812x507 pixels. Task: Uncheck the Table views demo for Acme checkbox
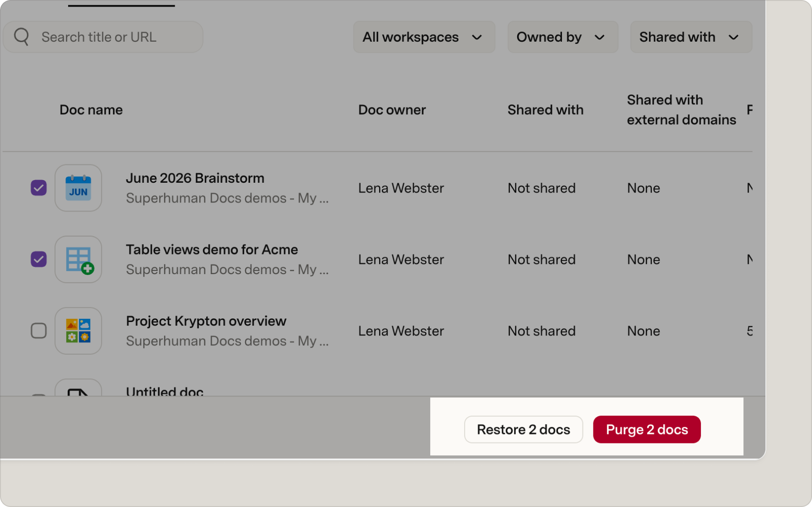click(x=39, y=259)
